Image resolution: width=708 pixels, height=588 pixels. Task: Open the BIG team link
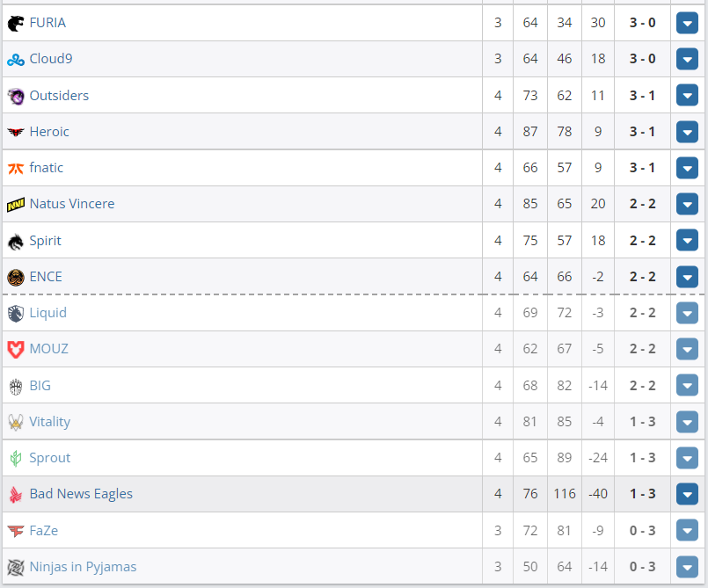40,386
